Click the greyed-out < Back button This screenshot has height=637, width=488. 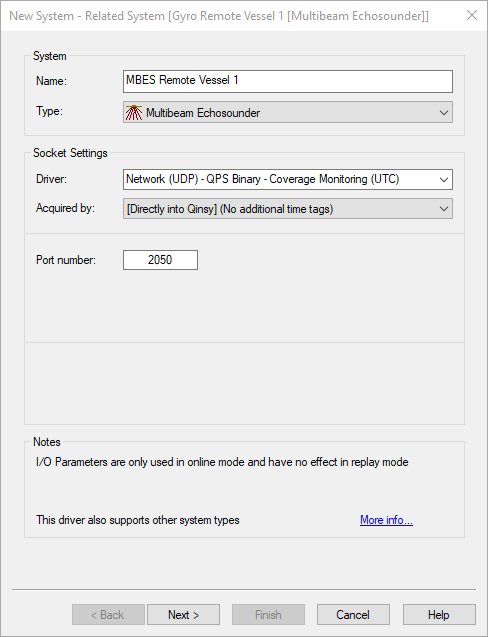click(x=108, y=615)
